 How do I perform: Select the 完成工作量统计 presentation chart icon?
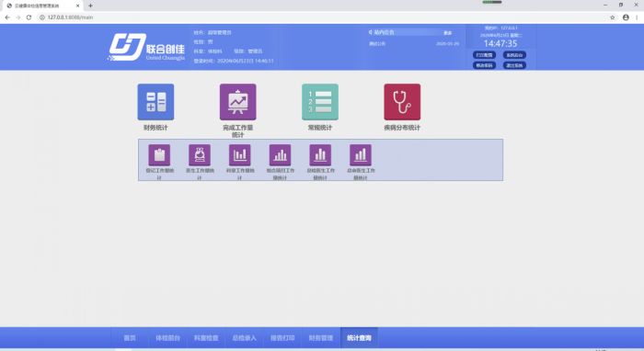[x=237, y=102]
